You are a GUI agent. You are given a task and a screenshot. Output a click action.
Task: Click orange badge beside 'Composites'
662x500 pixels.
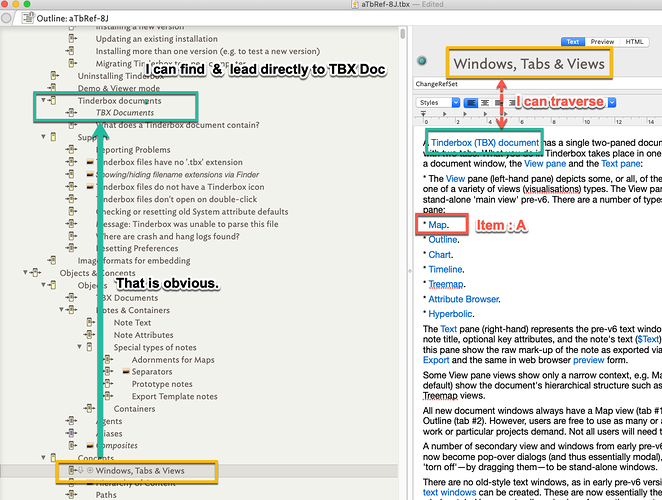pos(90,445)
